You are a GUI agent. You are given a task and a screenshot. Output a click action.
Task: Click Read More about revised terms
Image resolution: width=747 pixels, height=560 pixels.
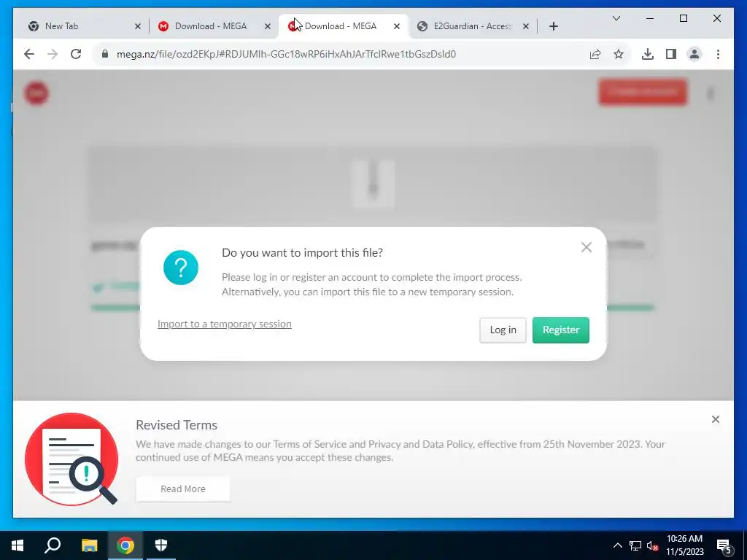click(x=183, y=489)
